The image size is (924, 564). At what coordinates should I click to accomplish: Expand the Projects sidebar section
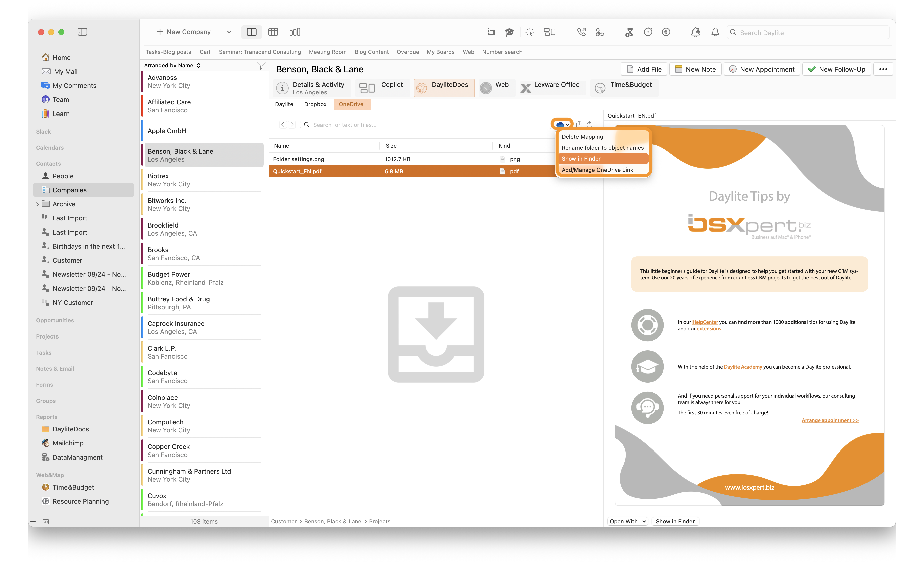[47, 336]
